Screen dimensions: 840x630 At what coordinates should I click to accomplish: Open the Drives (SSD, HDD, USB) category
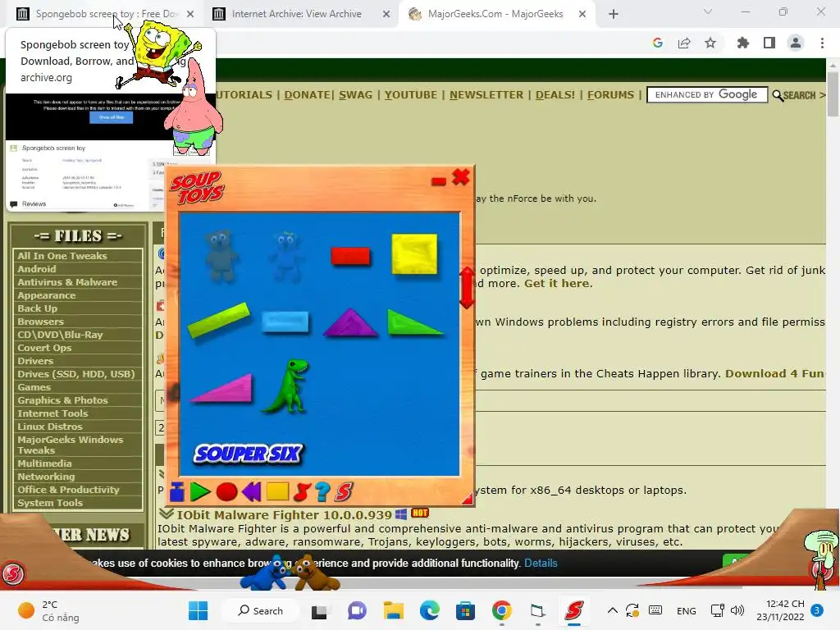[x=78, y=374]
